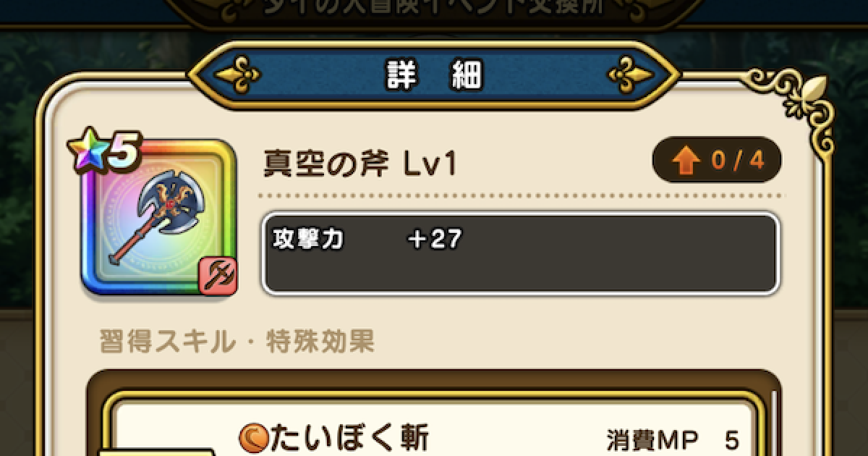The image size is (868, 456).
Task: Open the 0 / 4 limit break counter
Action: pyautogui.click(x=717, y=161)
